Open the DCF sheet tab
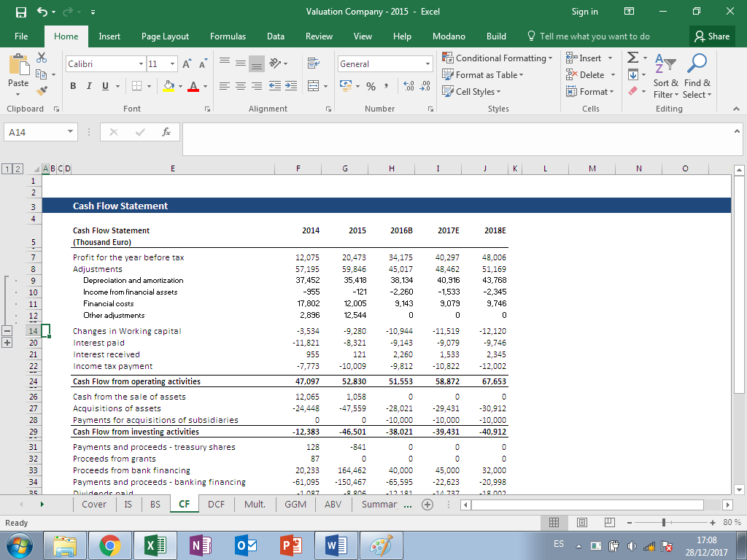Screen dimensions: 747x560 click(x=216, y=504)
